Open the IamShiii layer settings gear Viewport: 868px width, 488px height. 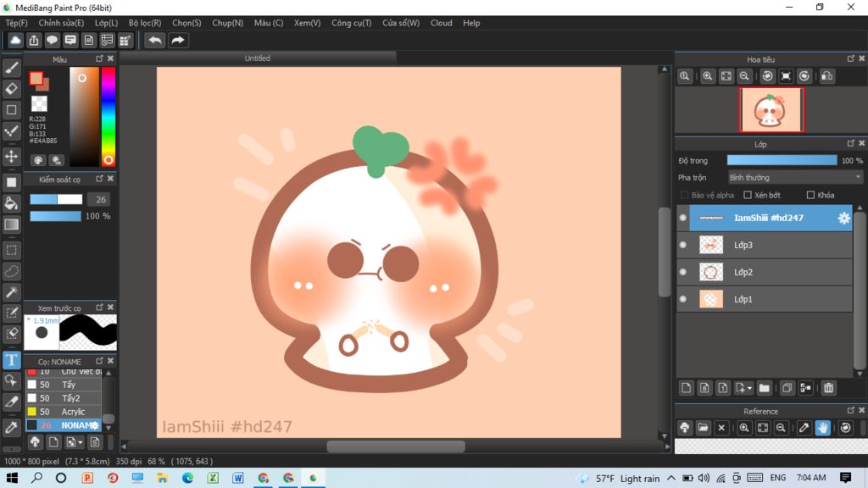pyautogui.click(x=843, y=218)
